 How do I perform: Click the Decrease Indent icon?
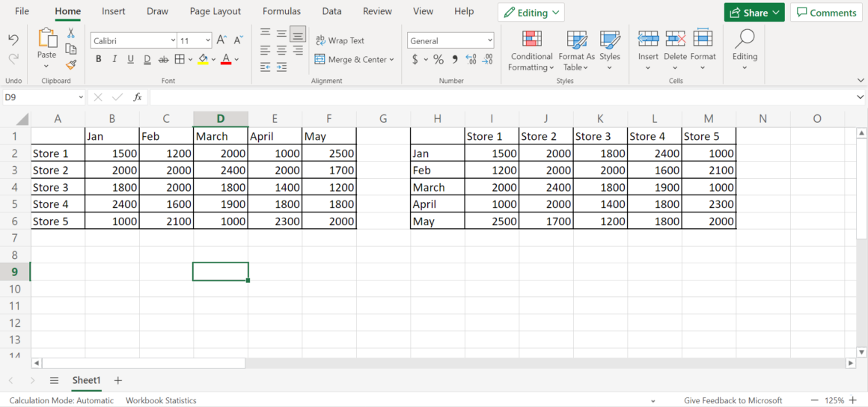pos(266,67)
